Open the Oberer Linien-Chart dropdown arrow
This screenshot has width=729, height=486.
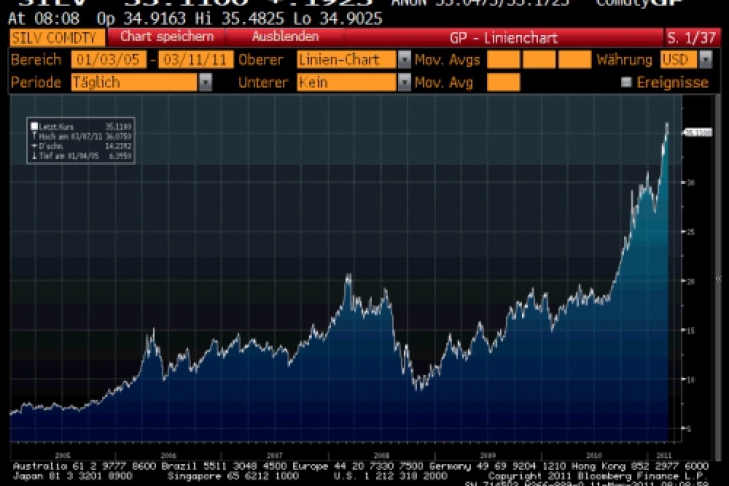pos(404,60)
